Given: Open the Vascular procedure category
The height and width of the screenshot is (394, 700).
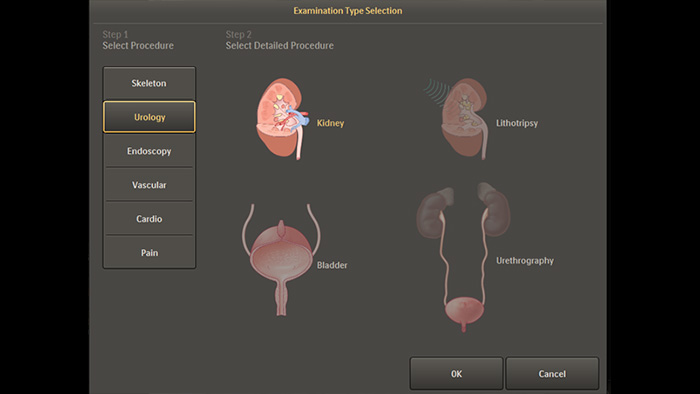Looking at the screenshot, I should pos(149,185).
